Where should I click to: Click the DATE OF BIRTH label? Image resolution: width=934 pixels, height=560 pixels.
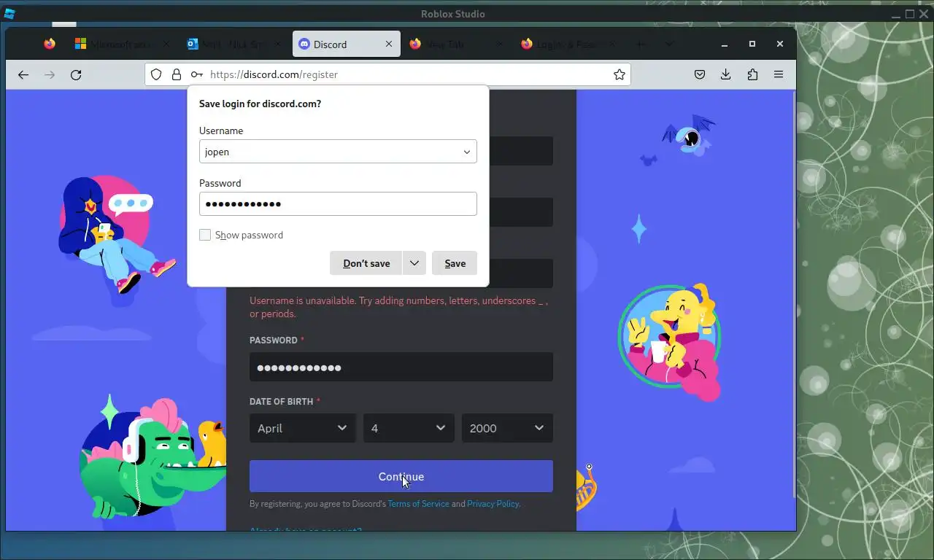click(x=281, y=401)
